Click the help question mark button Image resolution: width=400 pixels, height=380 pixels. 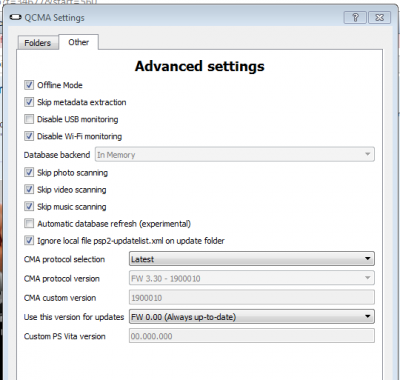point(355,17)
